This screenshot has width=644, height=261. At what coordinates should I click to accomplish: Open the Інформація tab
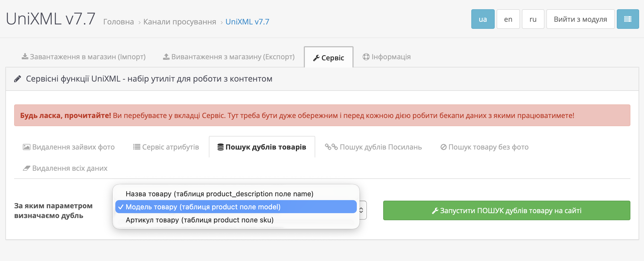pyautogui.click(x=386, y=57)
